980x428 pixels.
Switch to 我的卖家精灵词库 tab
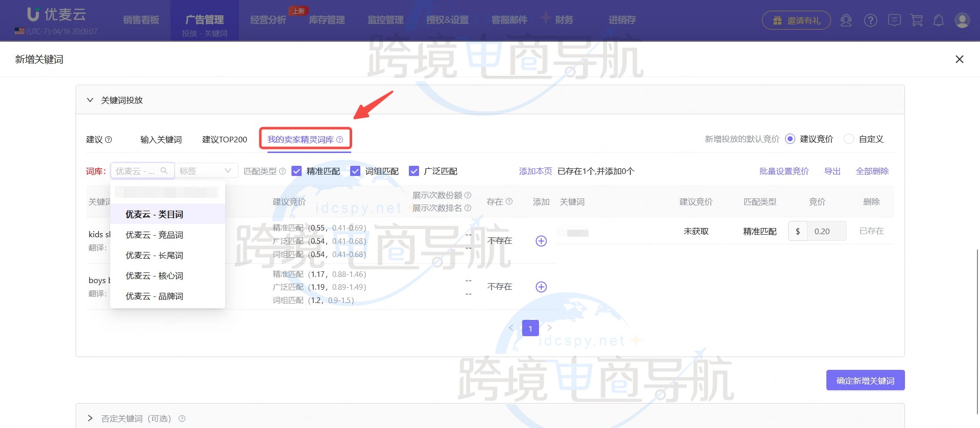301,139
